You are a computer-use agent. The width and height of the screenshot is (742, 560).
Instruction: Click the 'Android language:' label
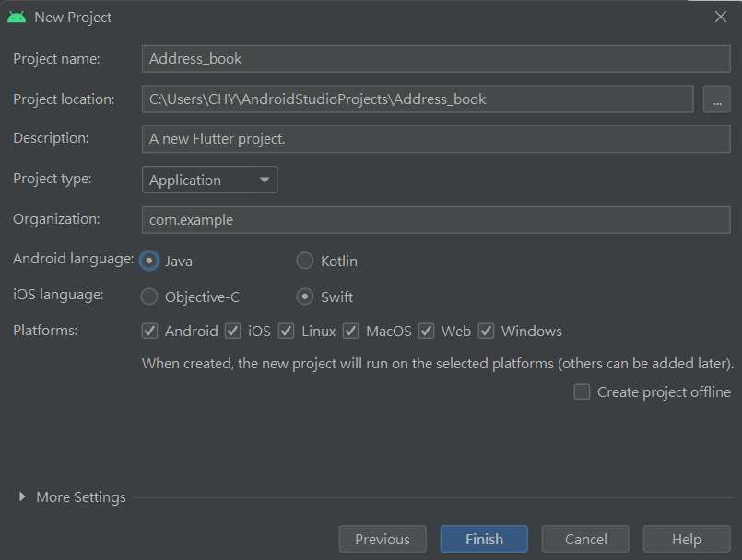[74, 259]
